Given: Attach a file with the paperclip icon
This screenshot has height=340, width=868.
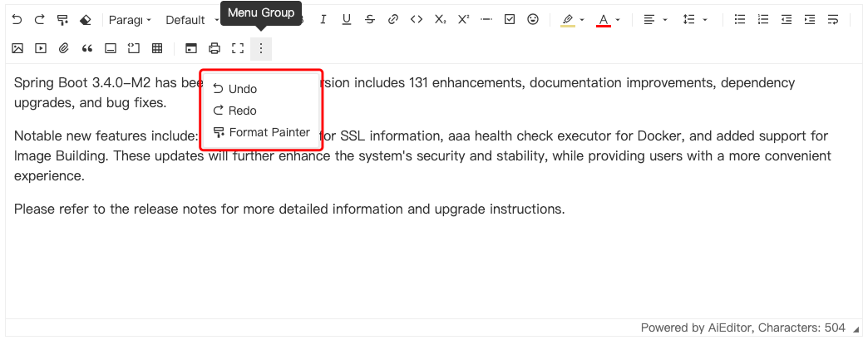Looking at the screenshot, I should 64,49.
